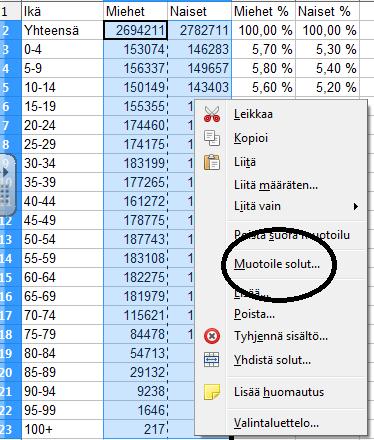This screenshot has width=374, height=440.
Task: Select cell containing 2694211
Action: click(x=135, y=31)
